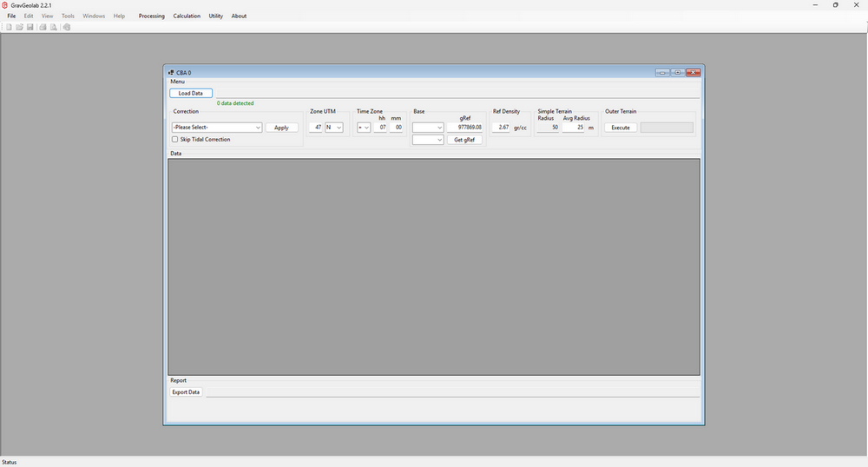Image resolution: width=868 pixels, height=467 pixels.
Task: Open the Calculation menu
Action: (187, 16)
